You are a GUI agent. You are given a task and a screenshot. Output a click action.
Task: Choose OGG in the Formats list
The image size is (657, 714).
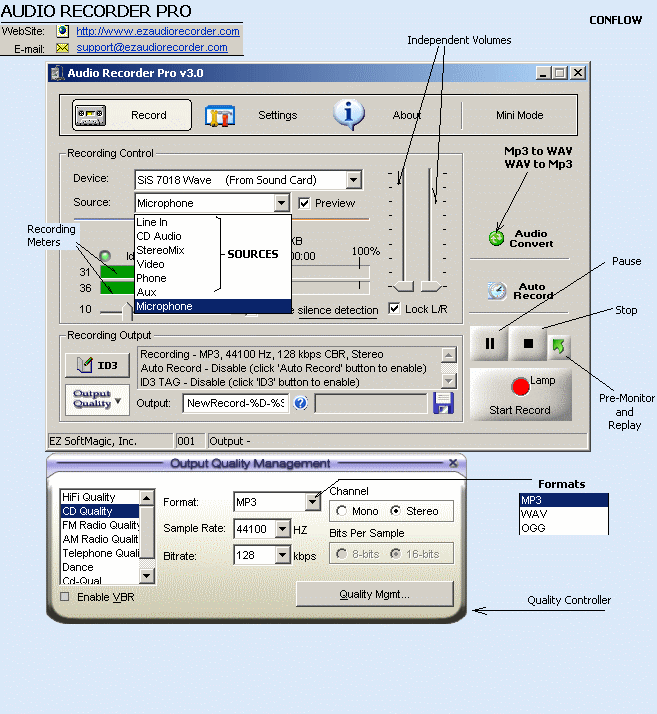click(564, 528)
